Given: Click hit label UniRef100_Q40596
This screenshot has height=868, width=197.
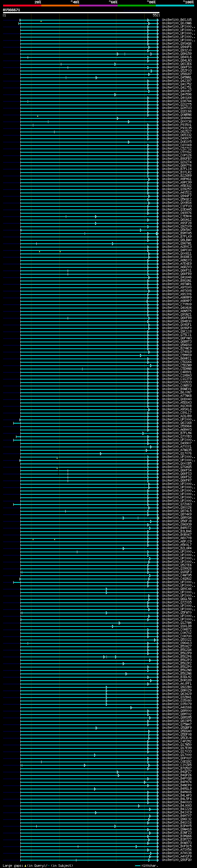Looking at the screenshot, I should click(x=177, y=94).
